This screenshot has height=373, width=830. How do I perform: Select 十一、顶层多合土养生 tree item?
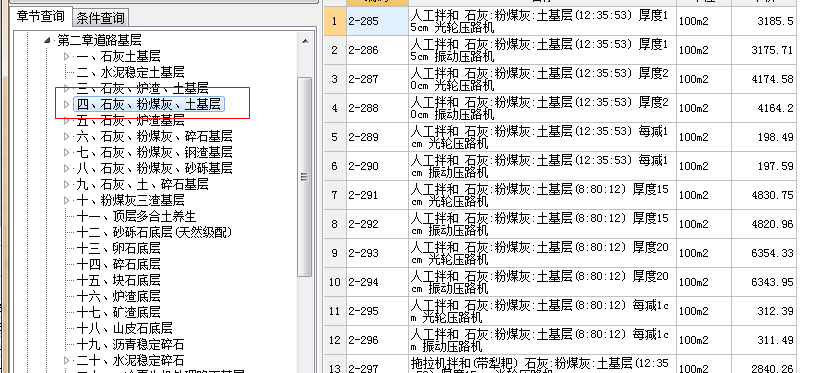point(136,216)
